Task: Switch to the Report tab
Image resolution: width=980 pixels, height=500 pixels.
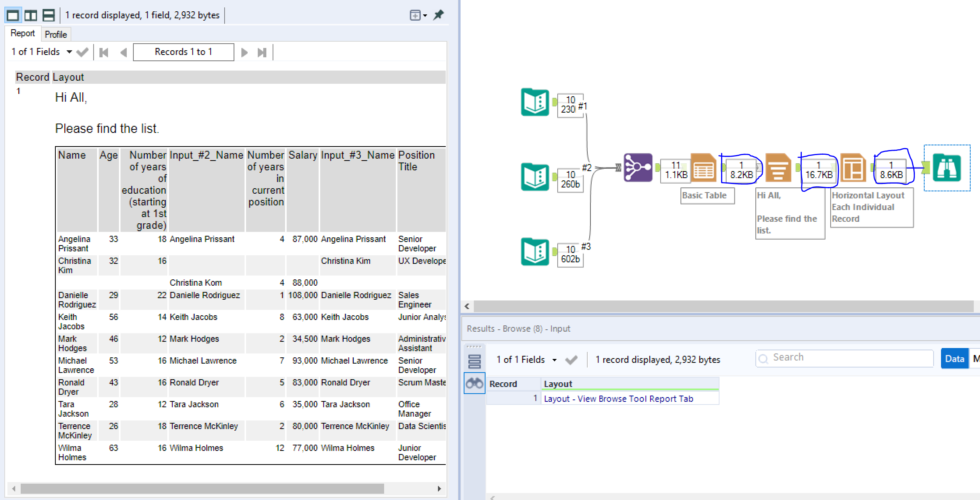Action: click(22, 33)
